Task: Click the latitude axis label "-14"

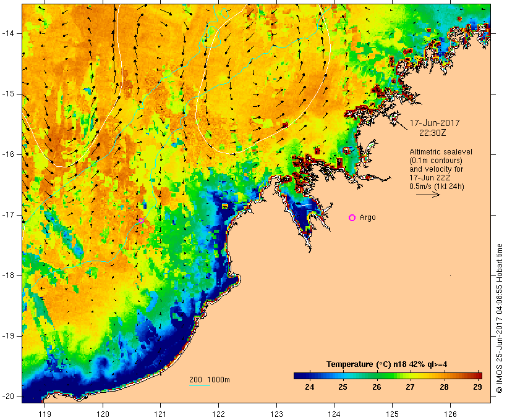Action: pos(8,33)
